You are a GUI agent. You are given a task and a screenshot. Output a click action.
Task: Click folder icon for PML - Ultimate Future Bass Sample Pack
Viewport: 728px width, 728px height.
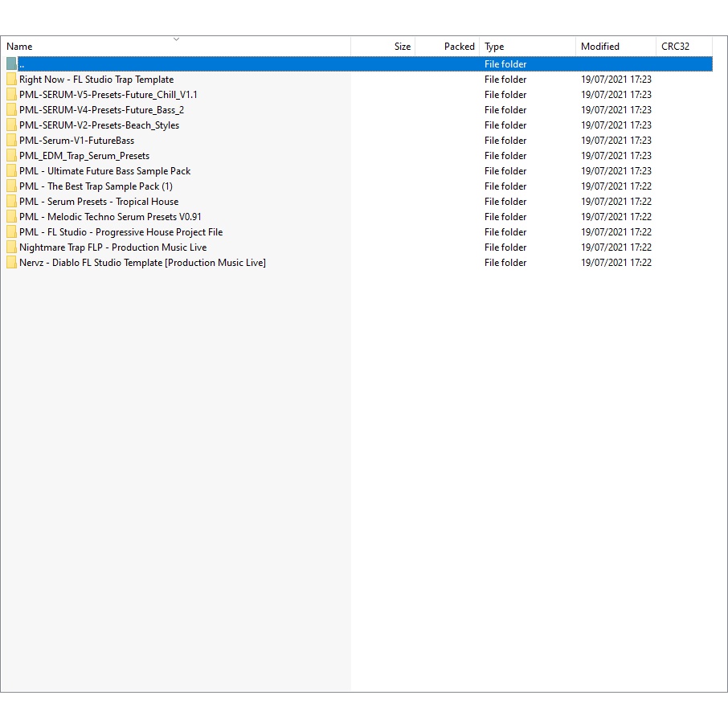(x=11, y=171)
